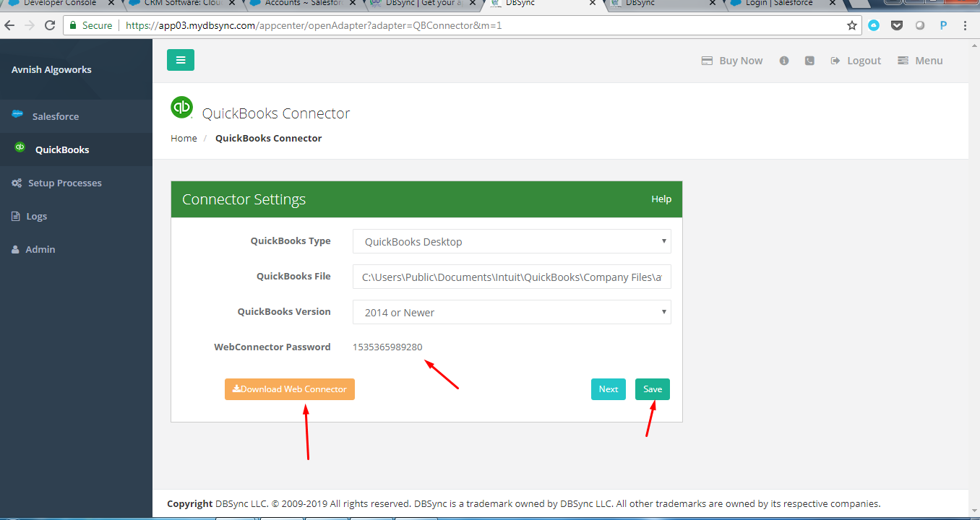Open Chrome three-dot menu
Screen dimensions: 980x520
click(x=966, y=25)
